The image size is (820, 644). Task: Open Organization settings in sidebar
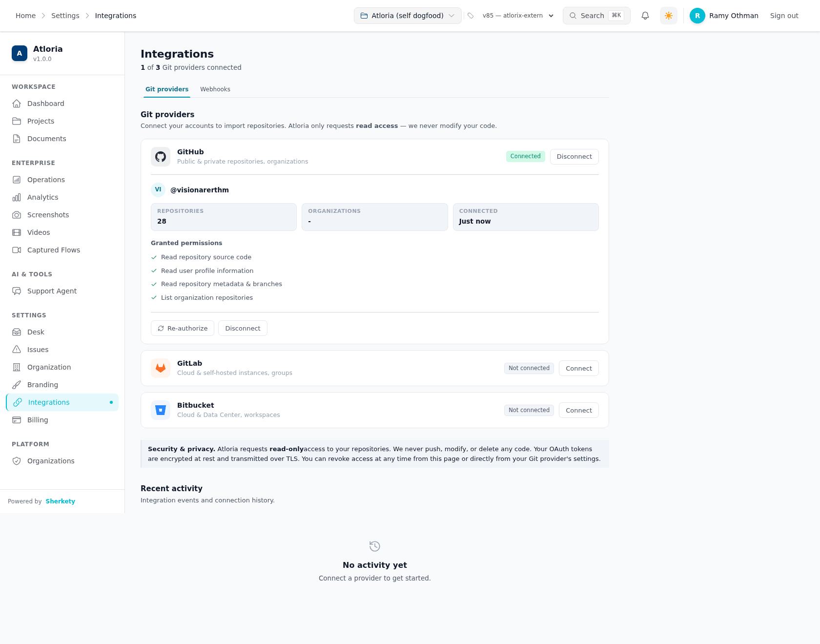coord(62,367)
